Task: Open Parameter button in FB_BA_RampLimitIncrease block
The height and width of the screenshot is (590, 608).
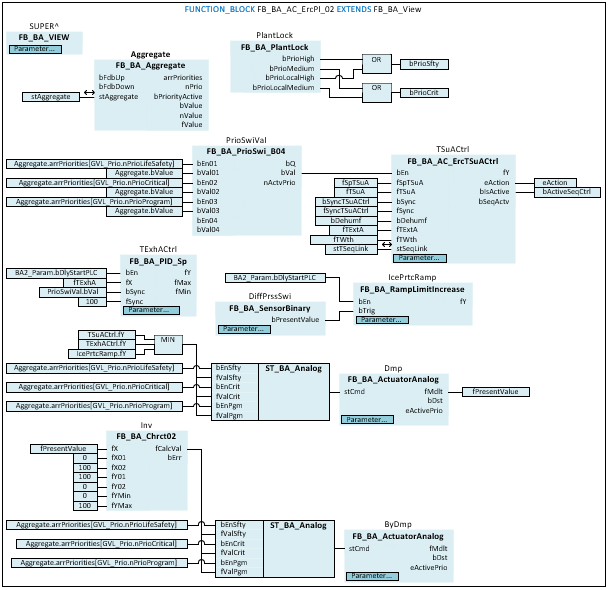Action: (x=382, y=319)
